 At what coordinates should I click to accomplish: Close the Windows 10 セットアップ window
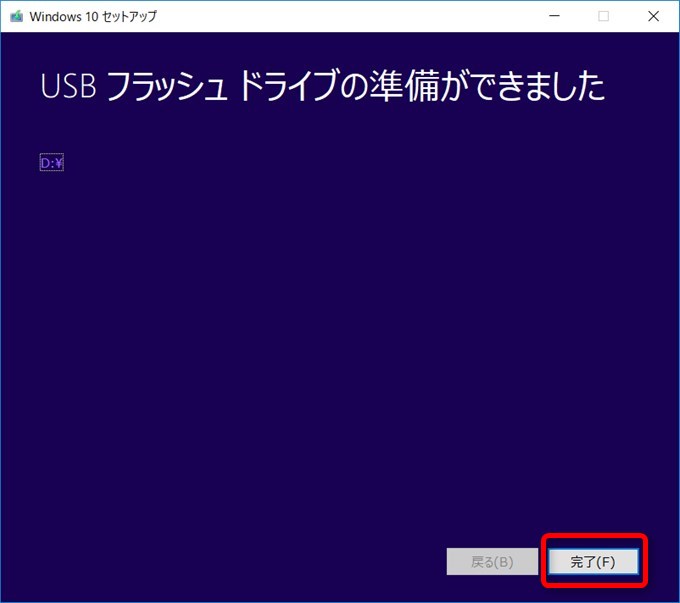coord(653,16)
